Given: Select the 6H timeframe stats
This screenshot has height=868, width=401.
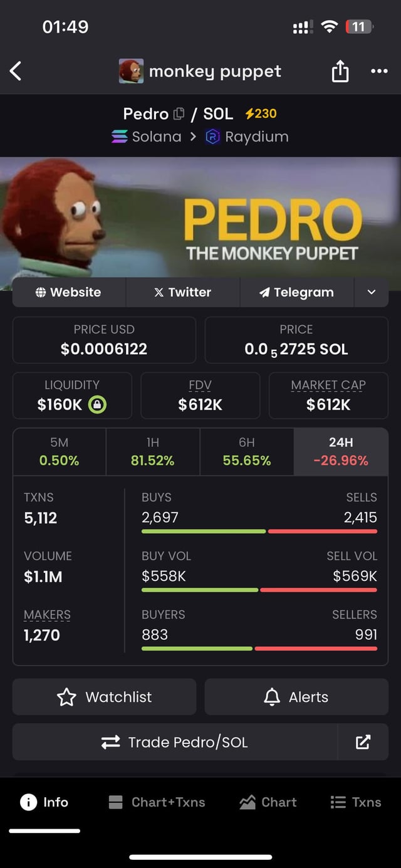Looking at the screenshot, I should (x=247, y=452).
